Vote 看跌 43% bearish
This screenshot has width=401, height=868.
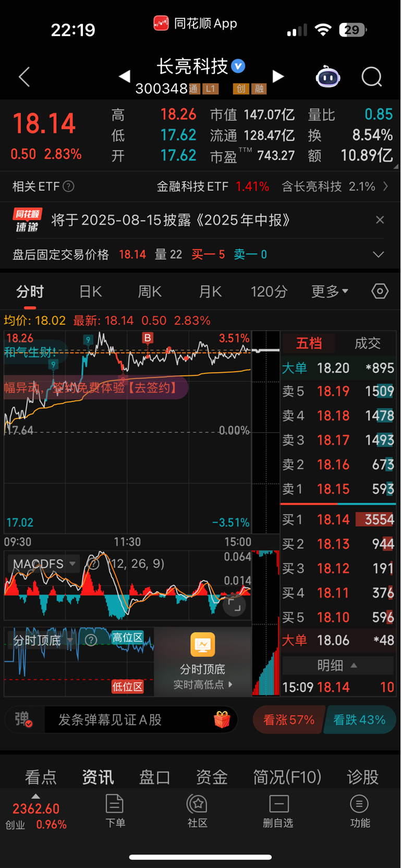click(359, 720)
